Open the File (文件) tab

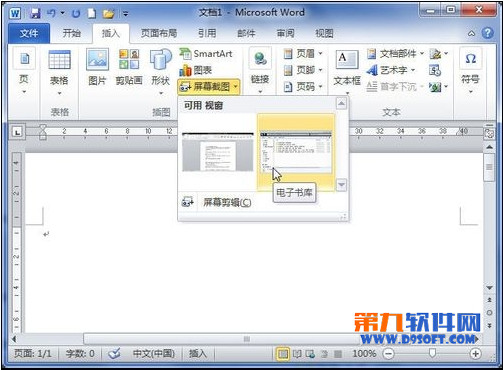29,33
